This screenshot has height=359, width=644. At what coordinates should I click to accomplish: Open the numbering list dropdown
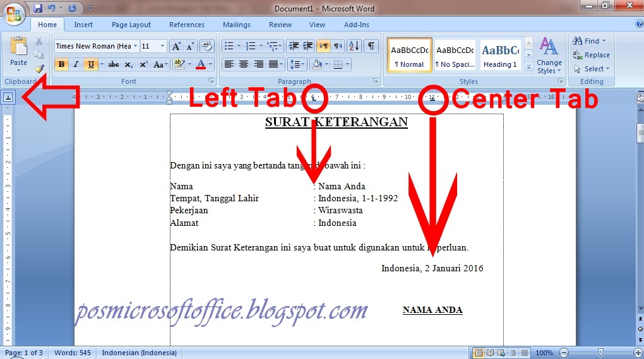pos(260,46)
